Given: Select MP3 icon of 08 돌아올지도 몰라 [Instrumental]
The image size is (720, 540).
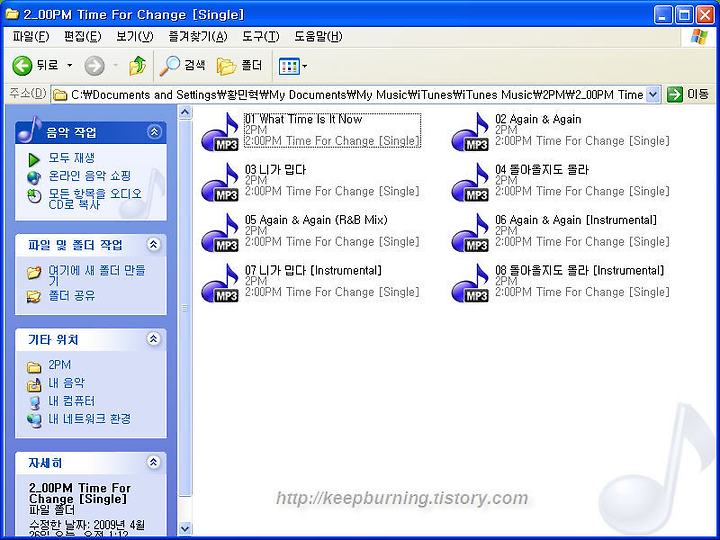Looking at the screenshot, I should 470,283.
